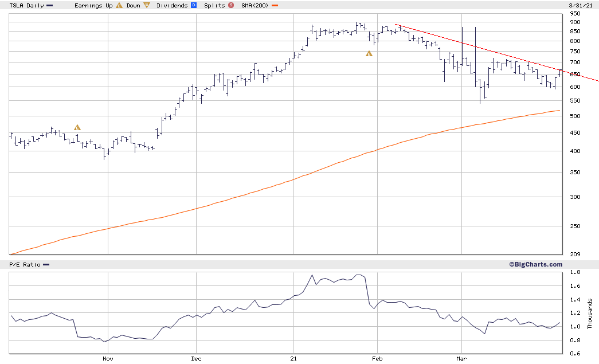Click the 550 price axis label
This screenshot has width=599, height=364.
pos(575,100)
